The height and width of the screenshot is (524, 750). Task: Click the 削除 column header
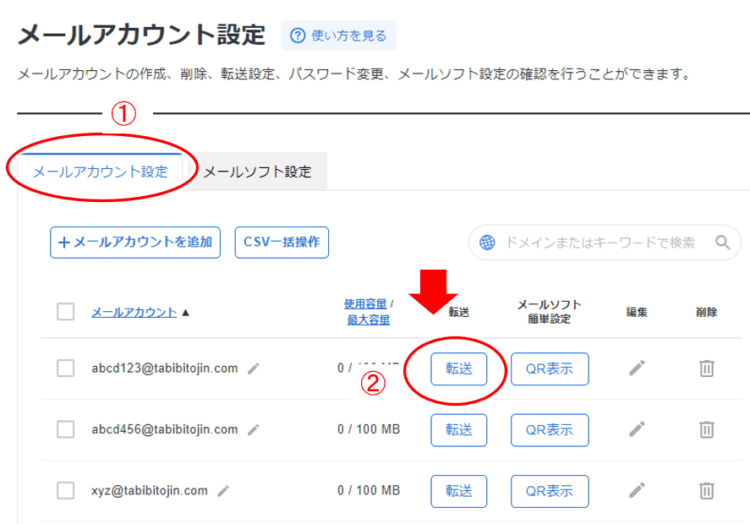click(x=706, y=312)
